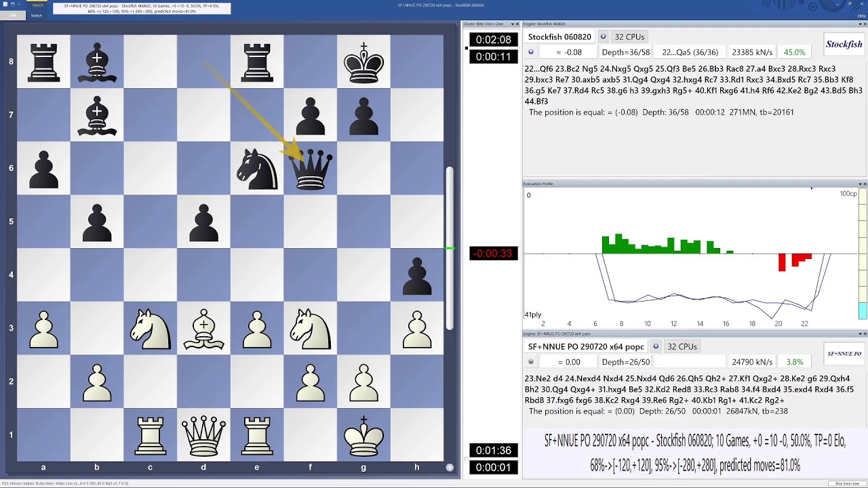The image size is (868, 488).
Task: Click the -0:00:33 red time difference display
Action: pyautogui.click(x=493, y=253)
